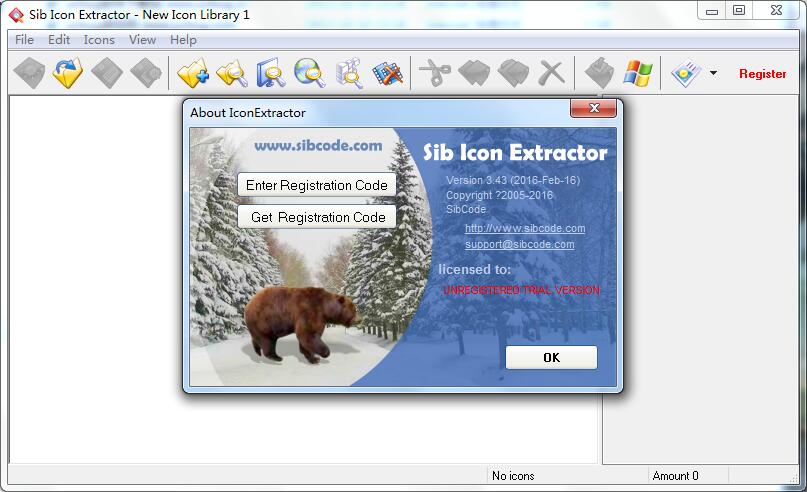The height and width of the screenshot is (492, 807).
Task: Open an icon library with the yellow folder arrow icon
Action: tap(67, 73)
